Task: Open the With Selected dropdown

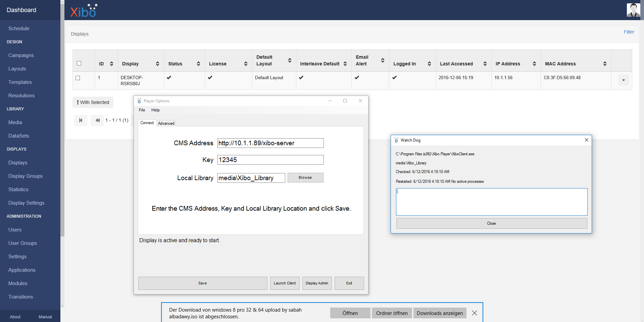Action: [93, 102]
